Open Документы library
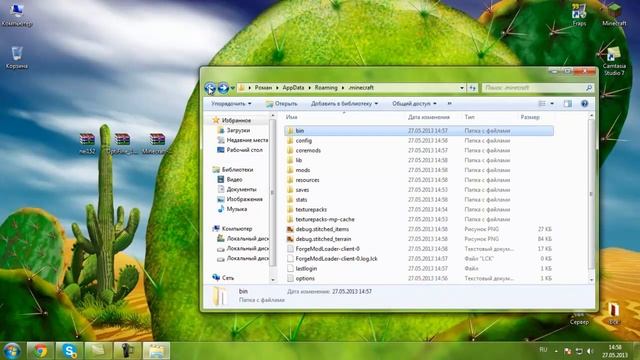 (x=241, y=189)
